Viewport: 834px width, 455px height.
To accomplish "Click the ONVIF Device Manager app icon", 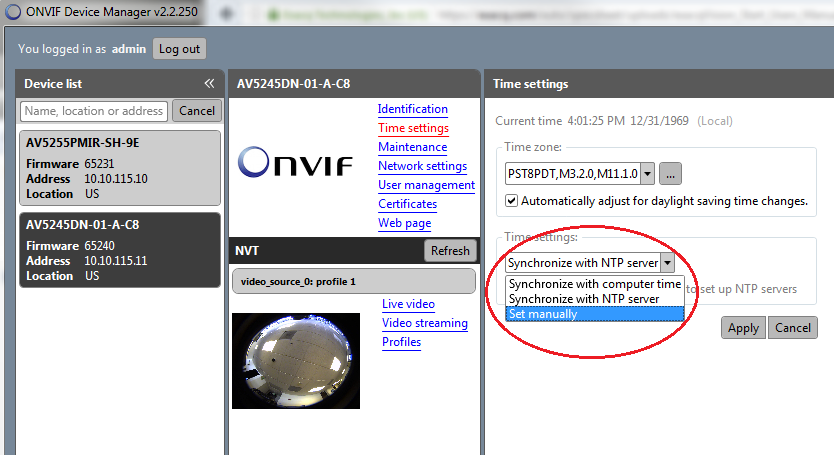I will [12, 12].
